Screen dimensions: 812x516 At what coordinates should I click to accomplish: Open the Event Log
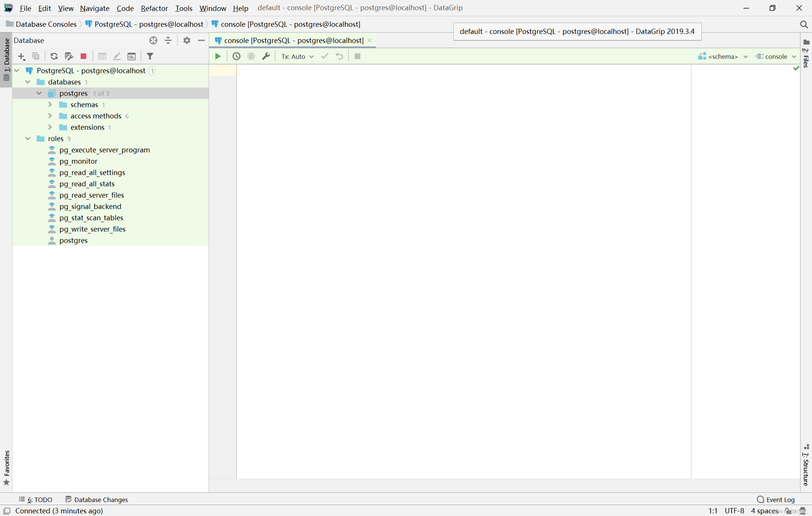point(776,500)
